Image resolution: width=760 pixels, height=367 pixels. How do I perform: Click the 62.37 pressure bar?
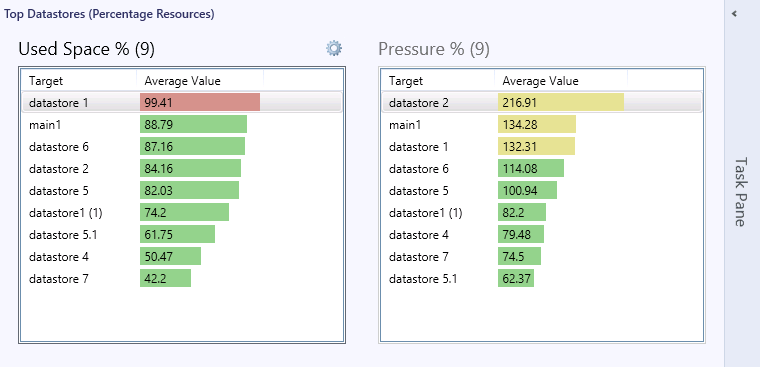click(516, 278)
